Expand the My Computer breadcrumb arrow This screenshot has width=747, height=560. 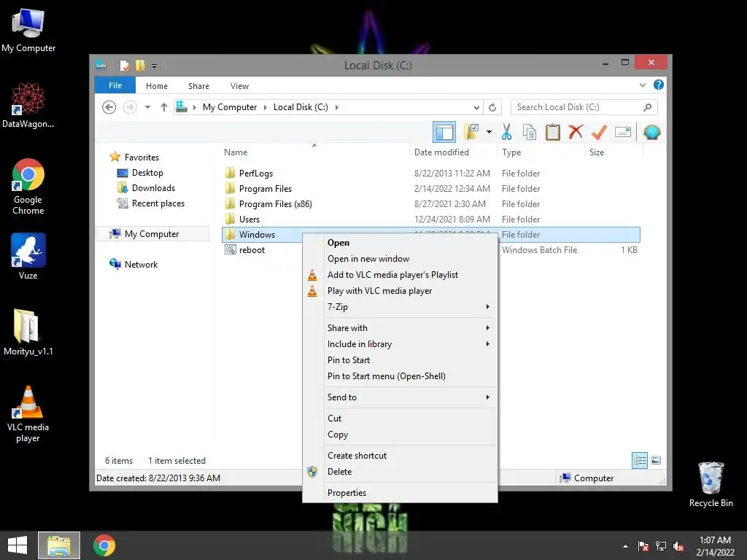point(266,107)
